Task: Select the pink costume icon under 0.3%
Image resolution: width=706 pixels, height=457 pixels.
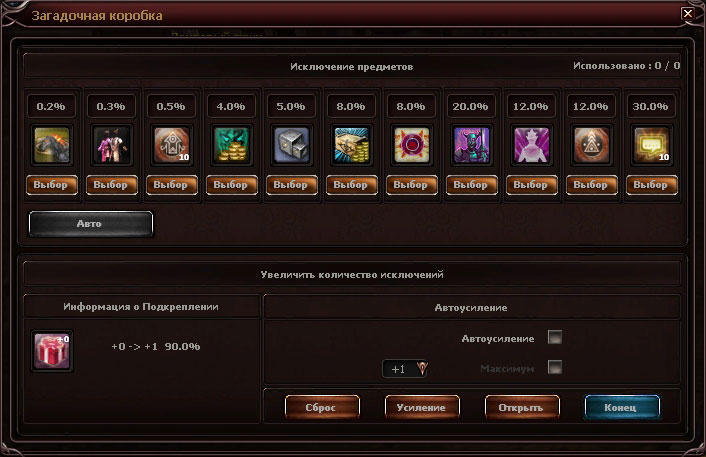Action: (112, 145)
